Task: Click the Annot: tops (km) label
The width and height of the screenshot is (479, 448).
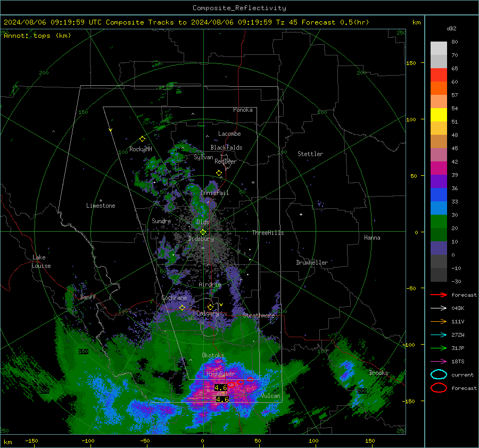Action: 38,36
